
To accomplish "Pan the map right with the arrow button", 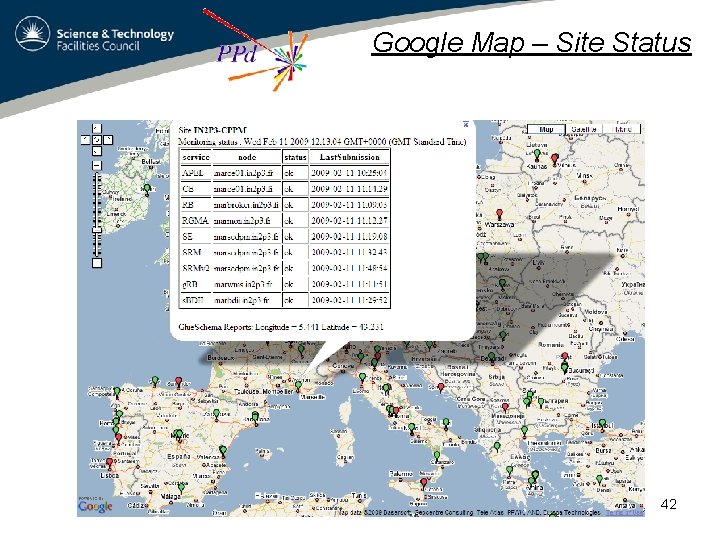I will [x=108, y=140].
